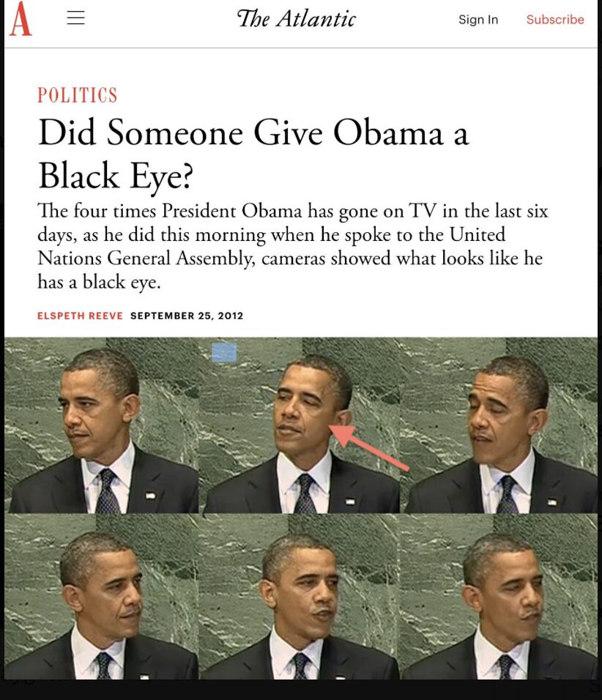Click the red arrow annotation

point(369,447)
